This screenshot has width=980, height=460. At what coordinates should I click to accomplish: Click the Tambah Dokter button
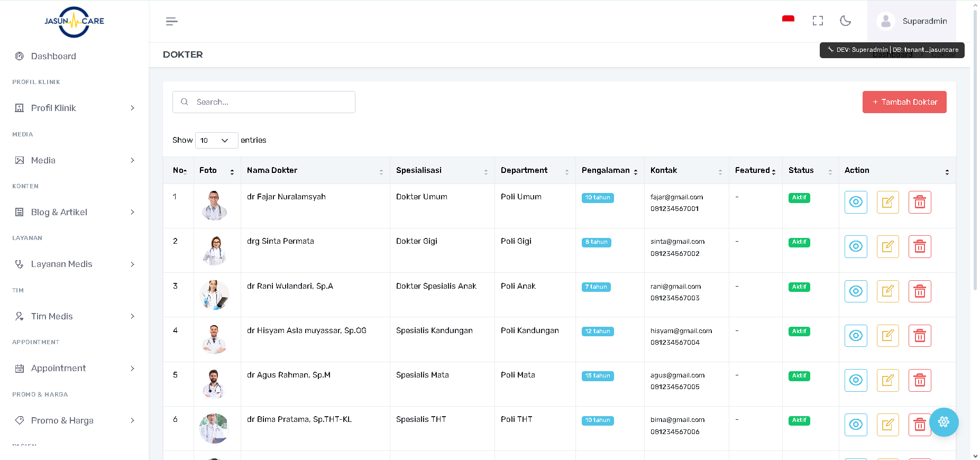tap(904, 102)
